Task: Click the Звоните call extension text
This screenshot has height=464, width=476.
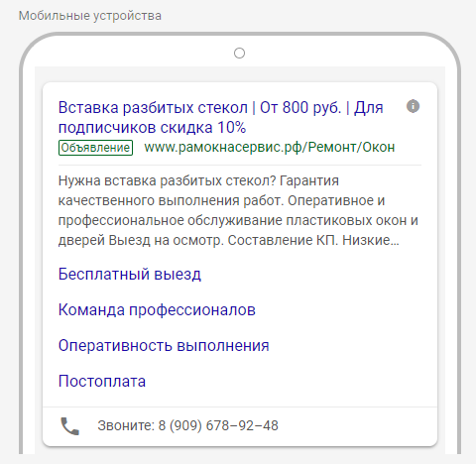Action: pyautogui.click(x=126, y=425)
